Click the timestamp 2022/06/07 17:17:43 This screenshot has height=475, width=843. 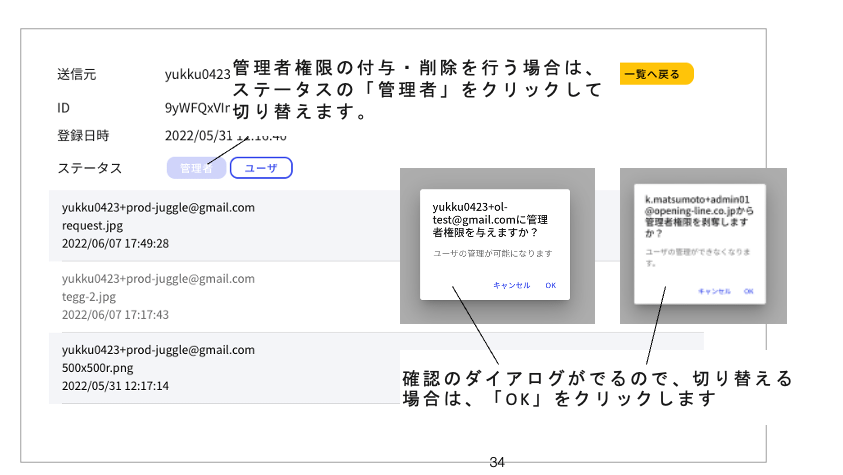[115, 314]
